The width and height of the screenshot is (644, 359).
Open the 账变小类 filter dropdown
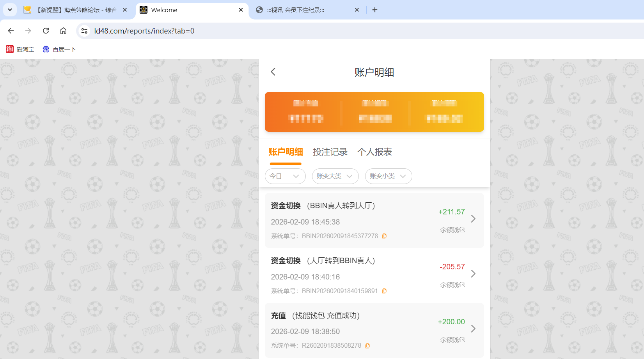pyautogui.click(x=388, y=176)
